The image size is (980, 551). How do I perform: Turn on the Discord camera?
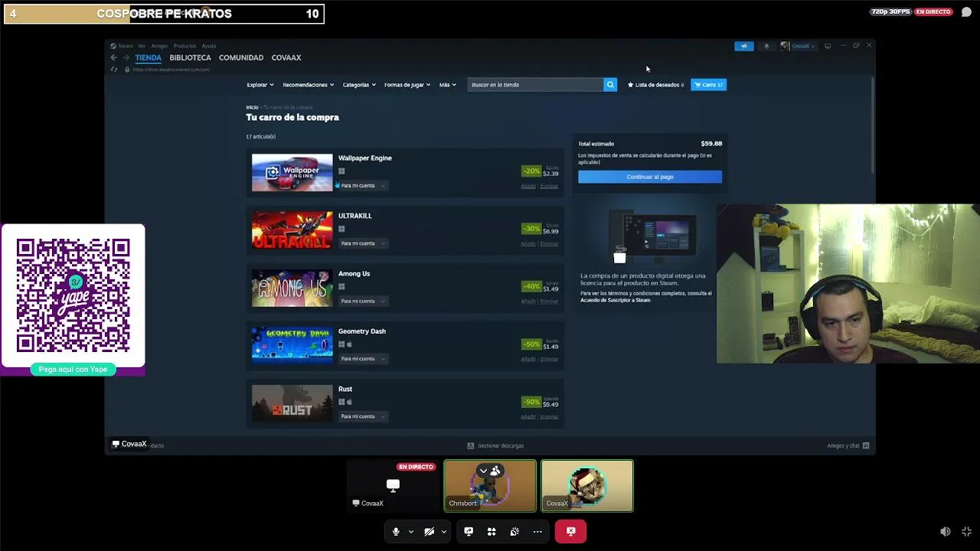click(x=429, y=532)
